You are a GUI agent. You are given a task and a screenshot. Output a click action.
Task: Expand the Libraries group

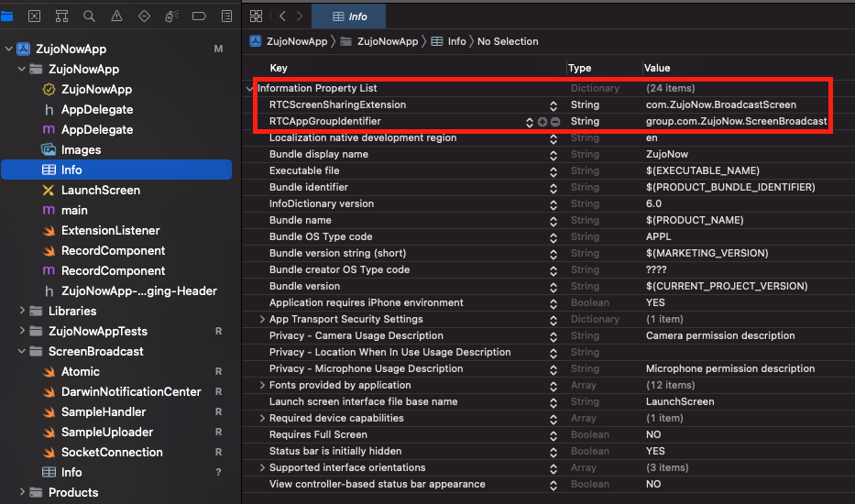coord(22,312)
